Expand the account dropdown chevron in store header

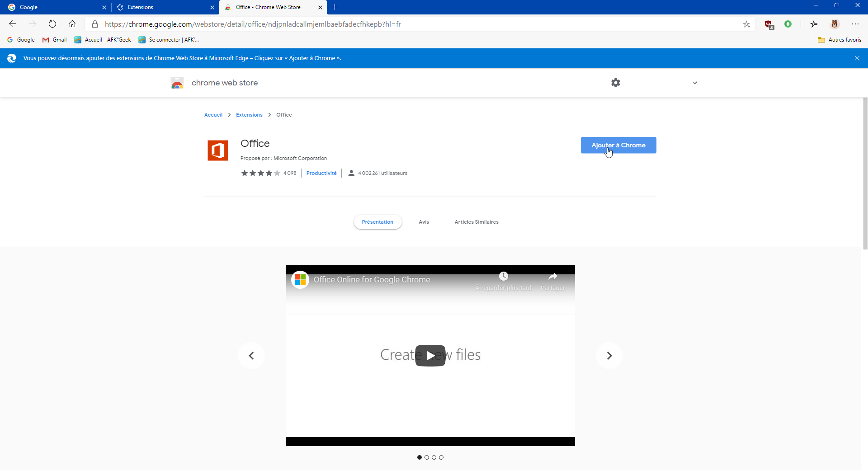(695, 83)
